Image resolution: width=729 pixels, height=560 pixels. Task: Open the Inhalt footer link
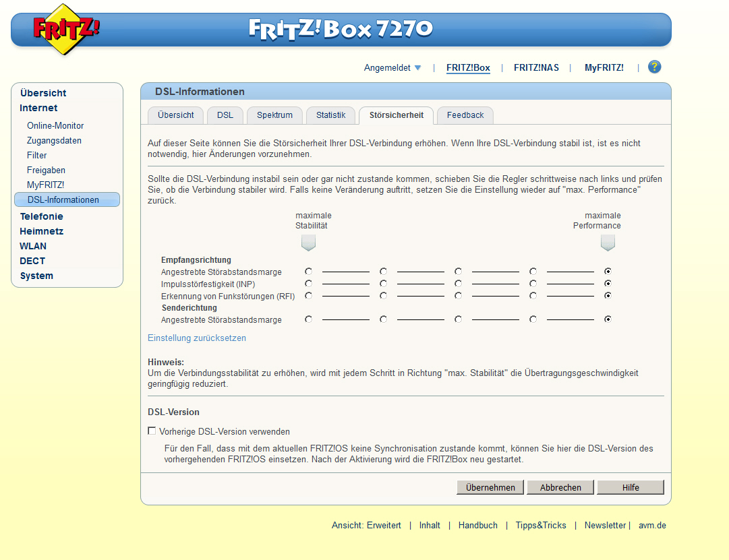click(430, 525)
